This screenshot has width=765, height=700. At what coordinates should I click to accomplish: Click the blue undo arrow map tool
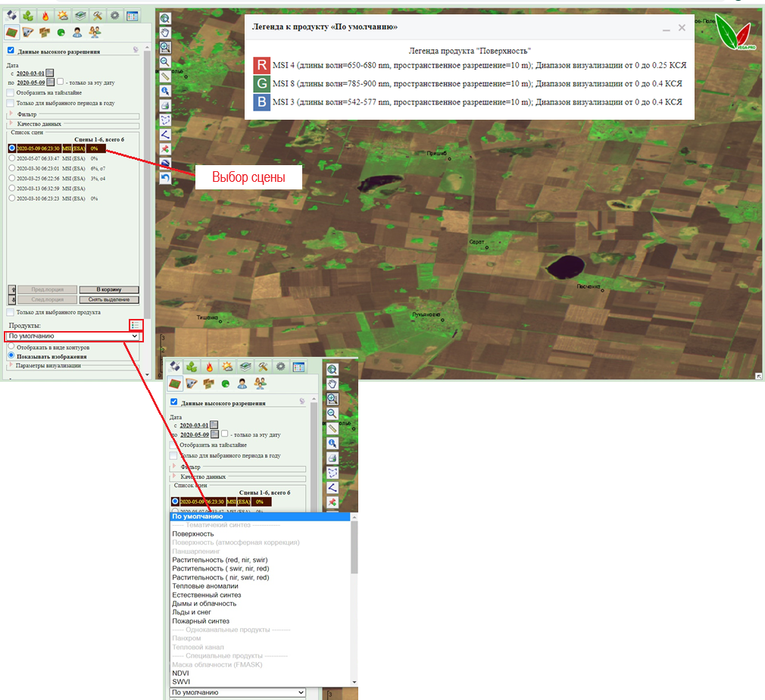point(164,178)
